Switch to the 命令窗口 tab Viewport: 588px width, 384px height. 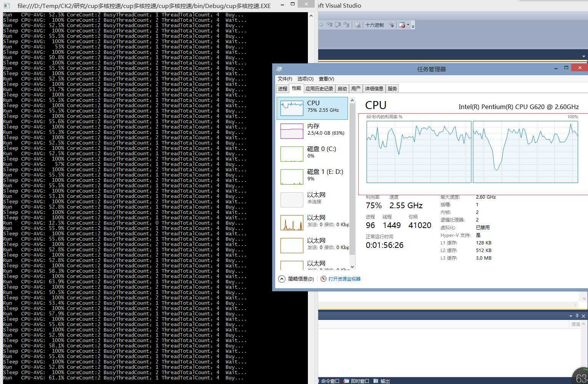click(330, 381)
